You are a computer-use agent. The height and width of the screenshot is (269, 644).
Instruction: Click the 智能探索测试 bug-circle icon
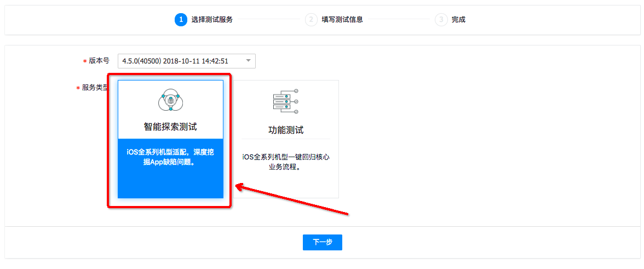170,101
